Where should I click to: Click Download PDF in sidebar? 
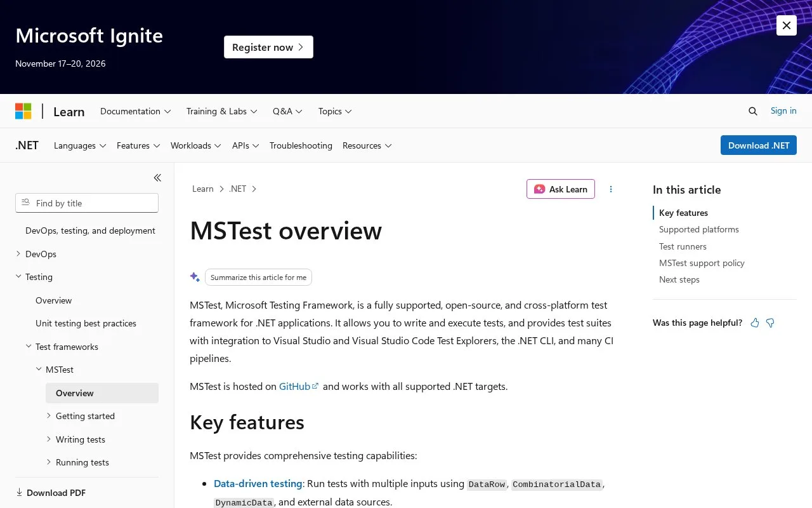51,493
